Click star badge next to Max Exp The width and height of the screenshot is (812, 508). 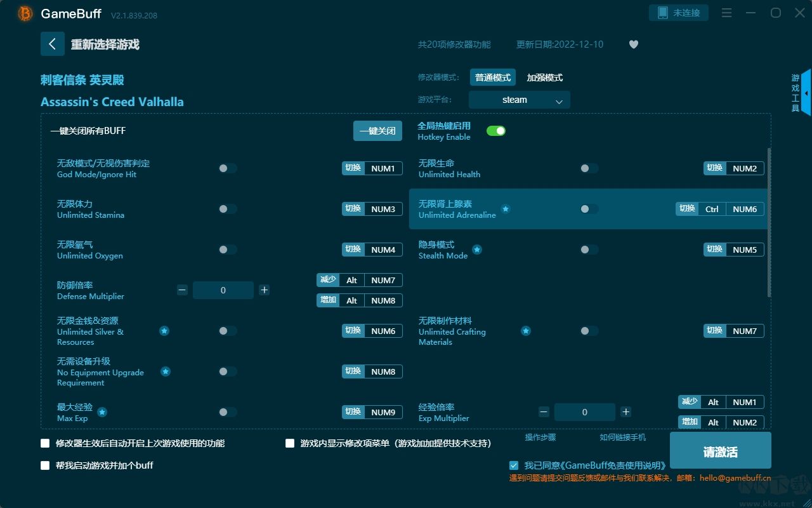point(102,412)
